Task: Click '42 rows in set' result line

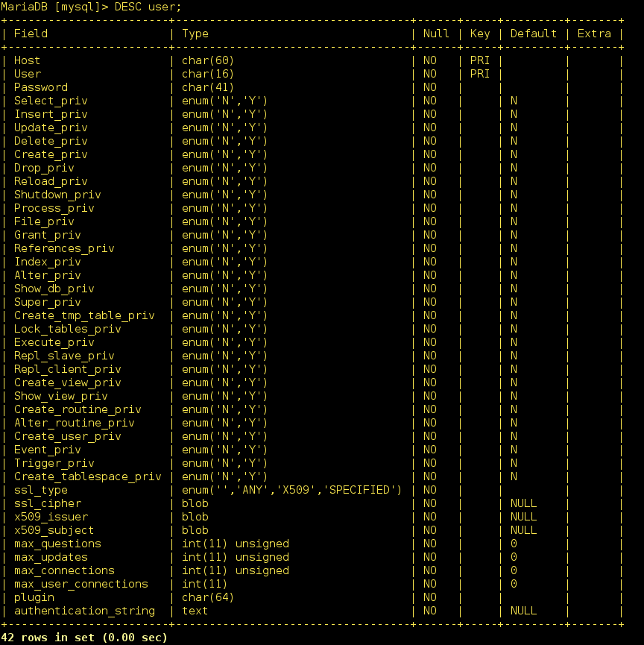Action: 84,638
